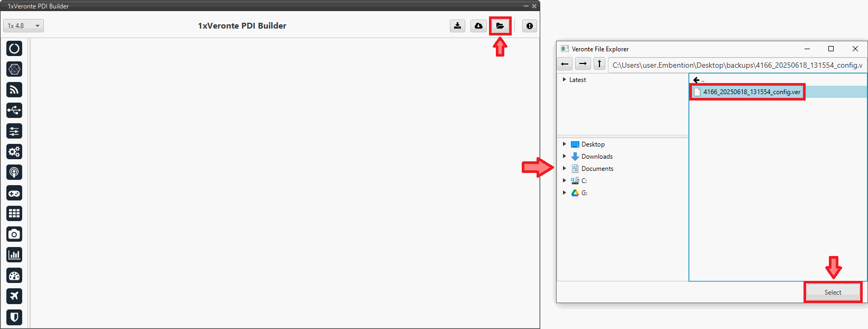This screenshot has height=329, width=868.
Task: Click the exclamation info button
Action: tap(529, 26)
